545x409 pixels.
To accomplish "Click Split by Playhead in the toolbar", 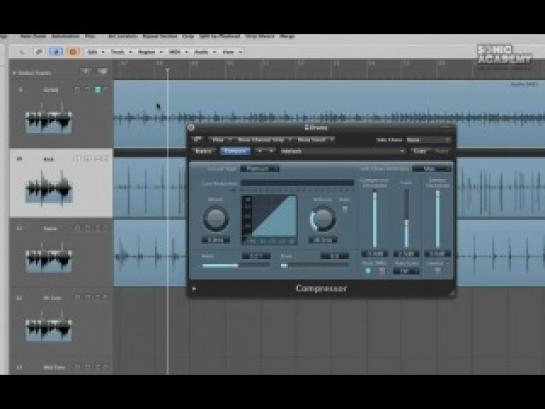I will pos(220,36).
